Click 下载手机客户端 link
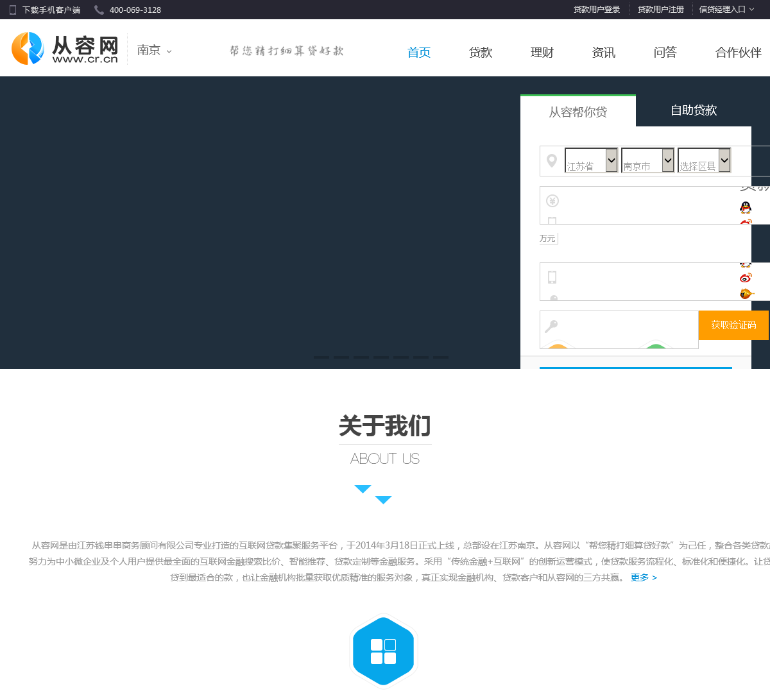The image size is (770, 700). pos(51,10)
